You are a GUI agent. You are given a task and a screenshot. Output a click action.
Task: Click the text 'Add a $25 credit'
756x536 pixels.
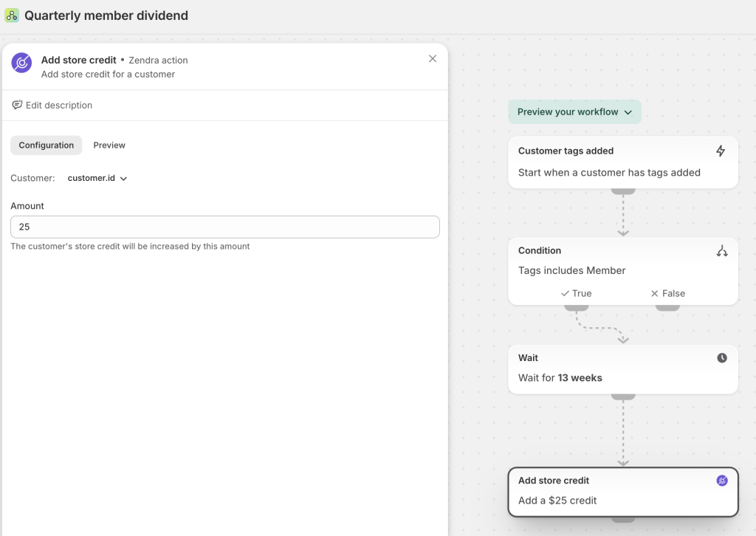pos(557,501)
